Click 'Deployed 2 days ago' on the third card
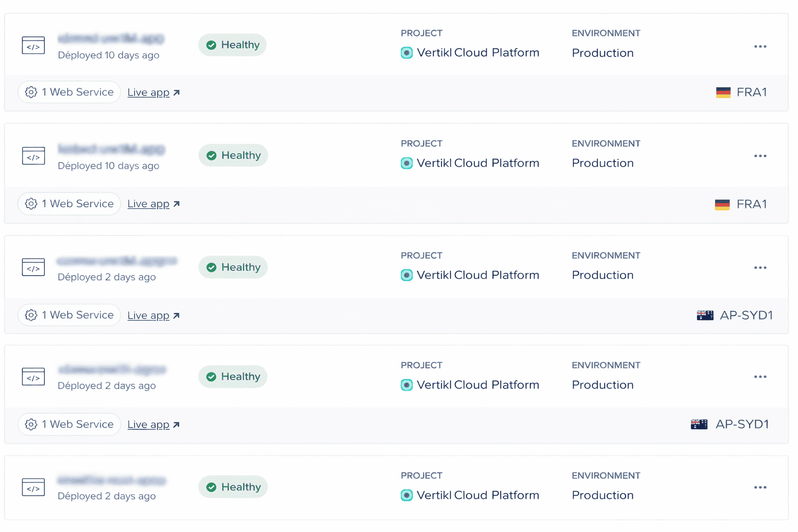 (x=107, y=277)
